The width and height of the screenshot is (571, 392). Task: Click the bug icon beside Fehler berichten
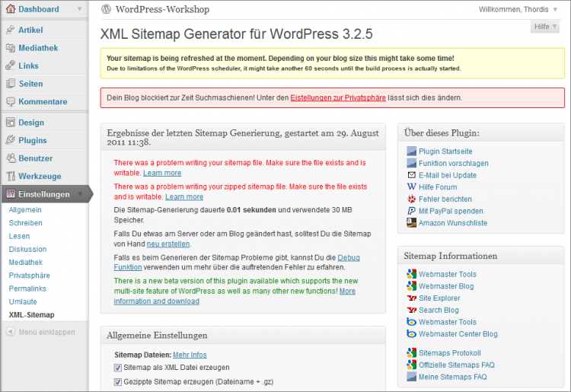coord(412,199)
